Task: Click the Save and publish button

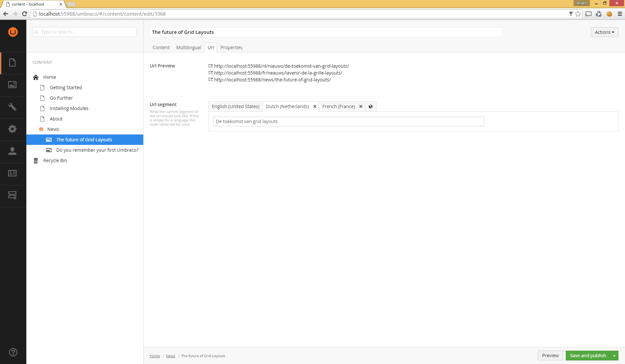Action: (588, 356)
